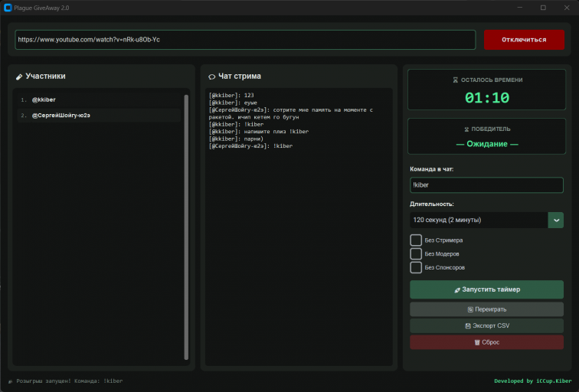Click the pencil icon beside Участники
This screenshot has height=392, width=579.
point(19,77)
